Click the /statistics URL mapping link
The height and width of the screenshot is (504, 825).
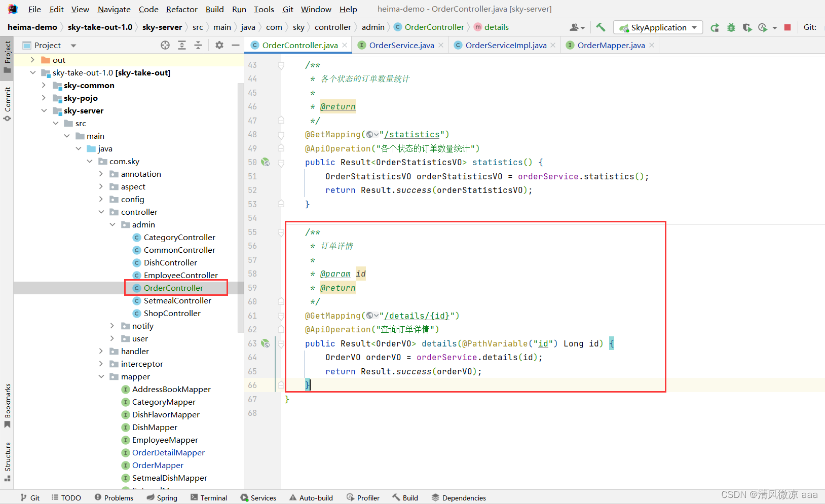coord(412,134)
